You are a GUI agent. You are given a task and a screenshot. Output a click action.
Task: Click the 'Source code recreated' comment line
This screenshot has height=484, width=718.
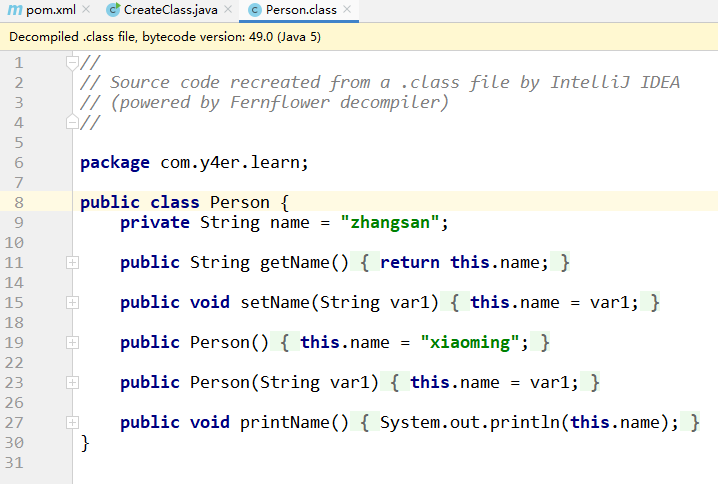click(x=380, y=82)
